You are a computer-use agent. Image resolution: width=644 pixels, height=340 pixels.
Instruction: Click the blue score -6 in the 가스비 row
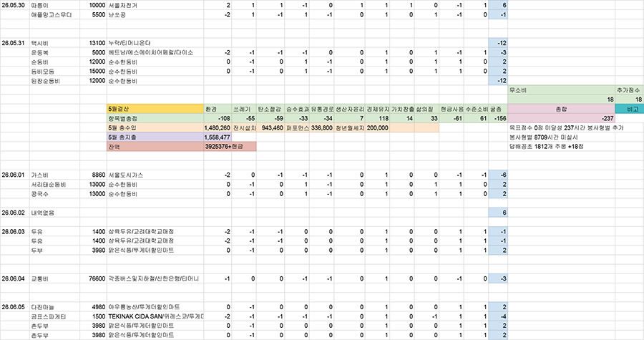498,175
